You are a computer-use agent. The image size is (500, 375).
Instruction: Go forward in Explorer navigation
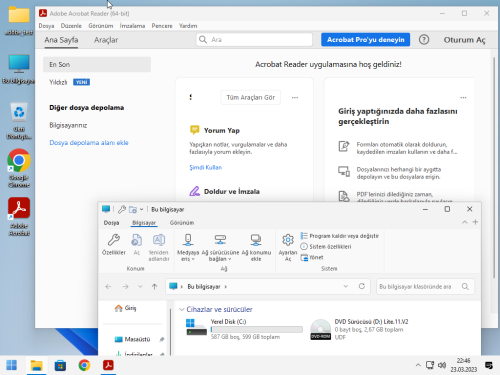(125, 287)
